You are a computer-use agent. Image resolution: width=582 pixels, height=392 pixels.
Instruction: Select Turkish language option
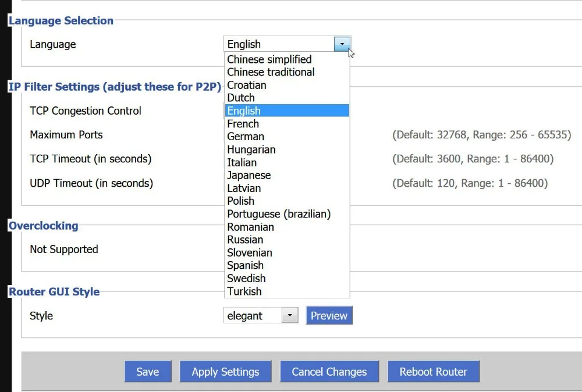click(x=287, y=291)
